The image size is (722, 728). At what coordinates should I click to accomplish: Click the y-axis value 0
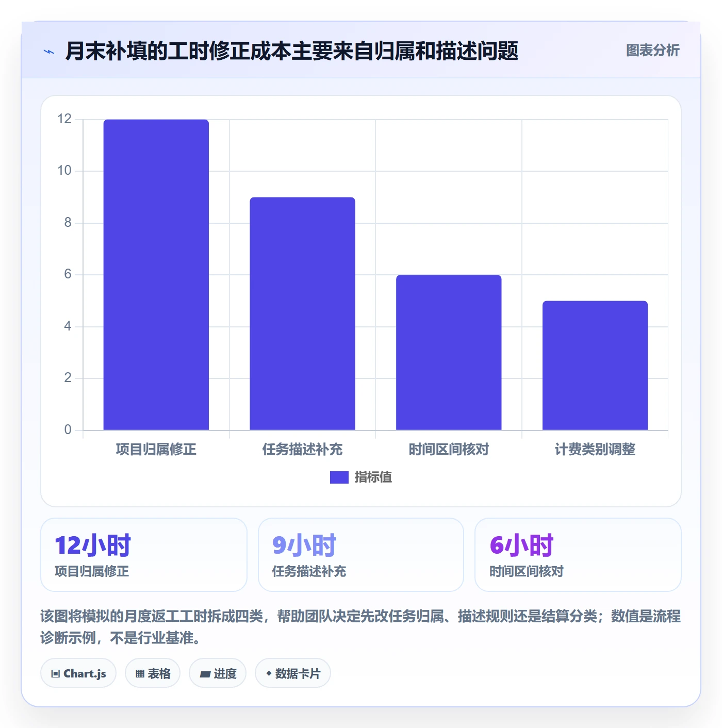click(68, 430)
